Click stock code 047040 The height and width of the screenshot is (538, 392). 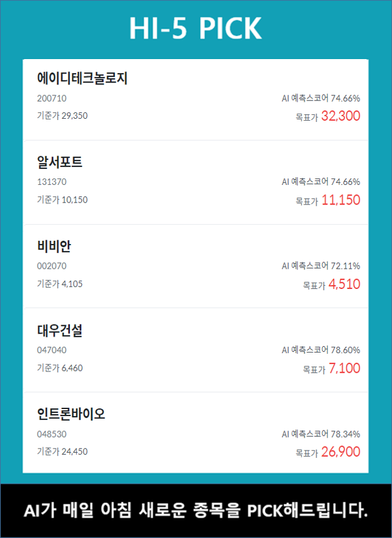coord(52,350)
